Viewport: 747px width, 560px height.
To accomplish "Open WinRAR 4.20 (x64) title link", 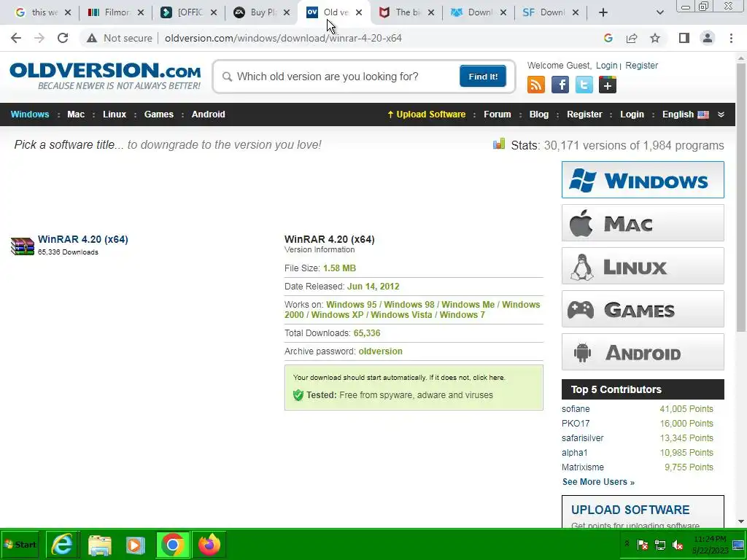I will pyautogui.click(x=83, y=239).
